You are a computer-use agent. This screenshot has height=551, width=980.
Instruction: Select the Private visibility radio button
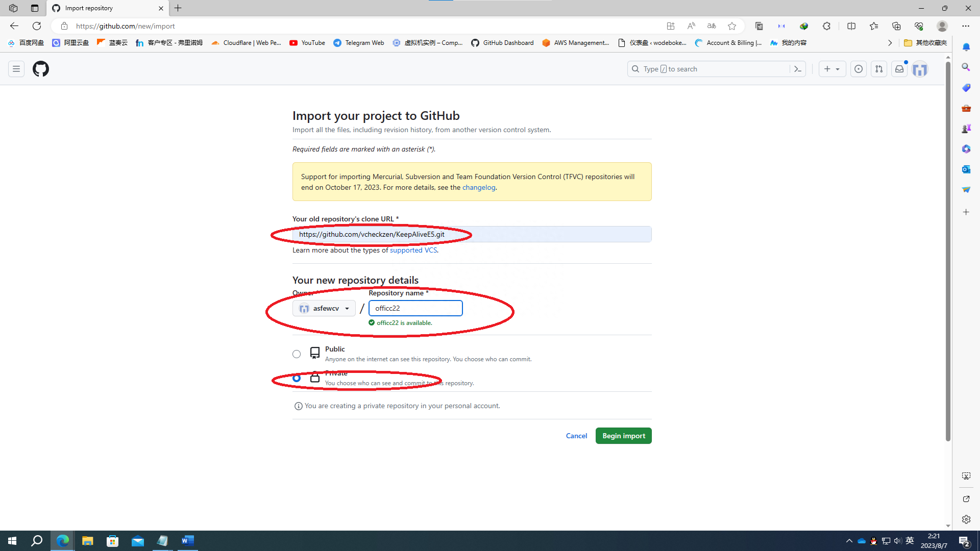click(297, 378)
